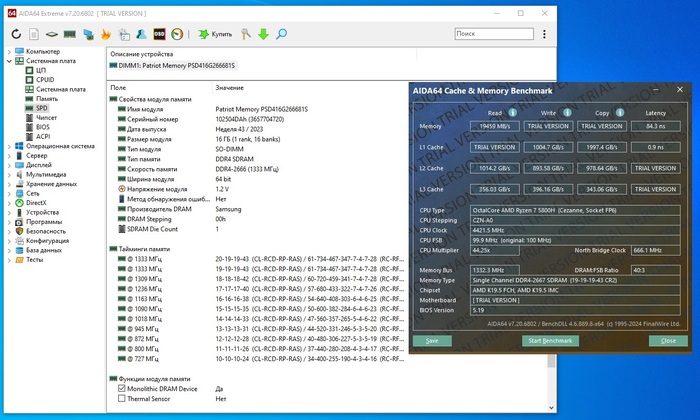The width and height of the screenshot is (700, 420).
Task: Select Чипсет in the sidebar tree
Action: coord(47,117)
